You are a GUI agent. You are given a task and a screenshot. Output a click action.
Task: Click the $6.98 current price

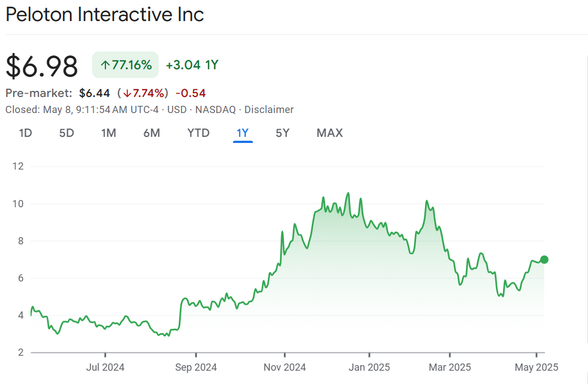tap(42, 66)
